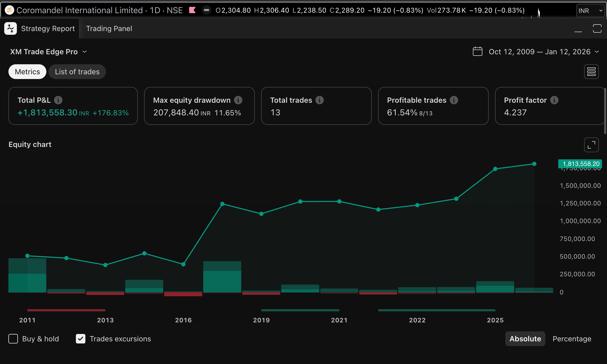This screenshot has width=607, height=364.
Task: Switch to the Trading Panel tab
Action: [x=109, y=28]
